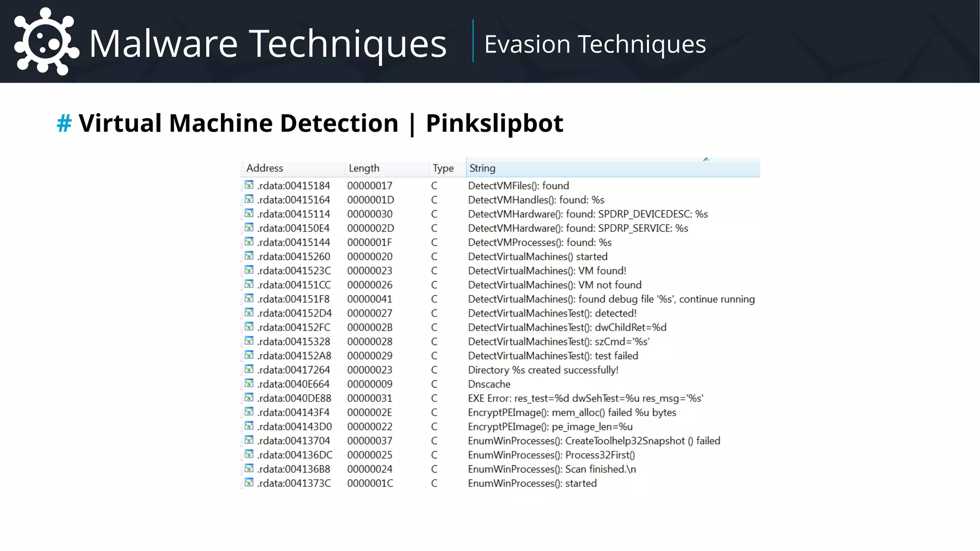Click the 'Evasion Techniques' subtitle

[595, 44]
